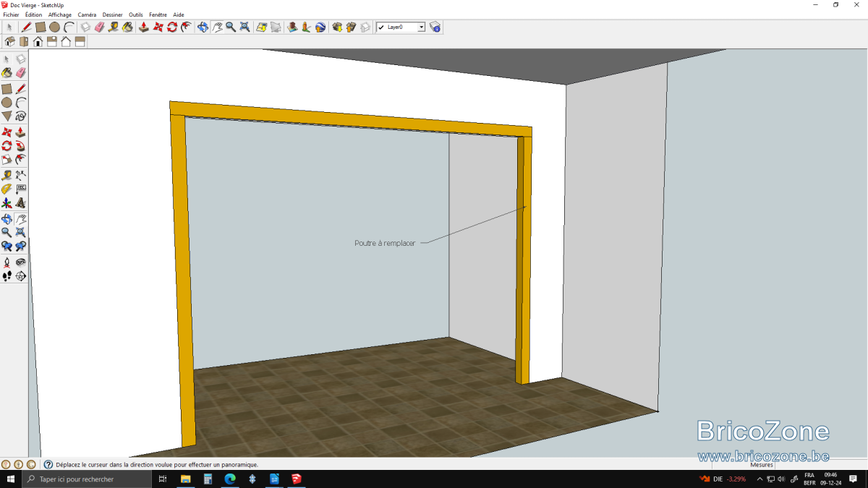Select the Pencil line tool in top toolbar
Image resolution: width=868 pixels, height=488 pixels.
[26, 27]
